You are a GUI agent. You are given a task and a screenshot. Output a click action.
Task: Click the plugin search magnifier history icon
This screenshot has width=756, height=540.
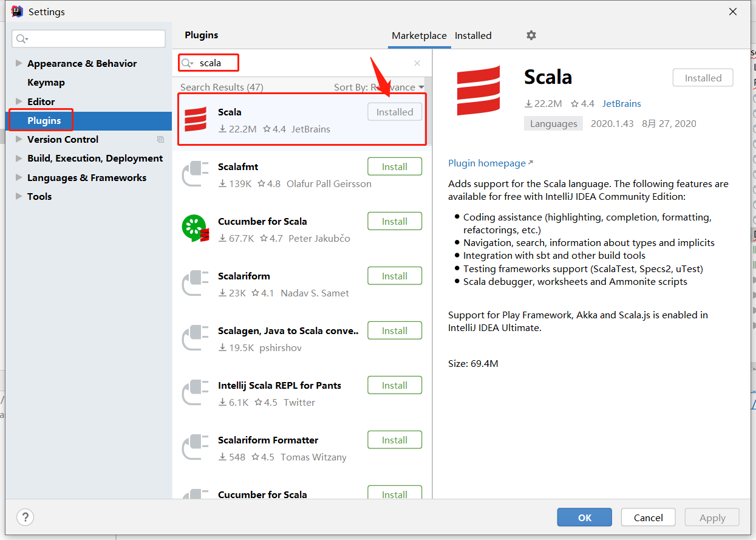click(188, 63)
